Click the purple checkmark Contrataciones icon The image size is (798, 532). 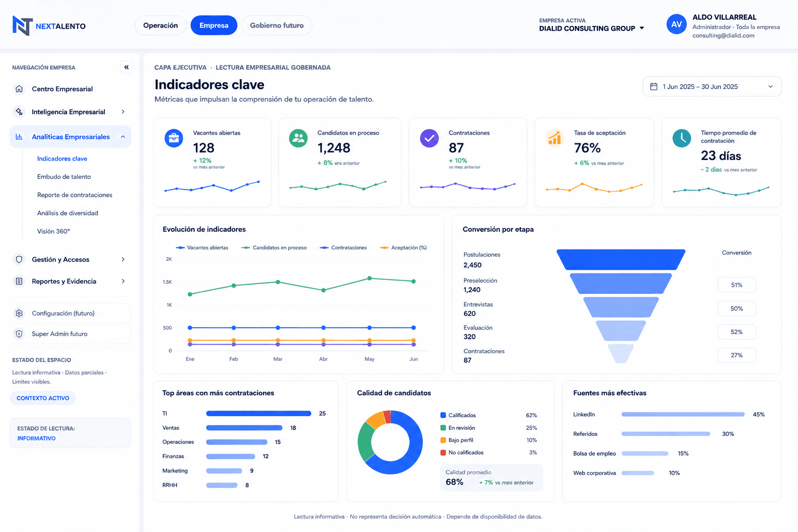429,138
